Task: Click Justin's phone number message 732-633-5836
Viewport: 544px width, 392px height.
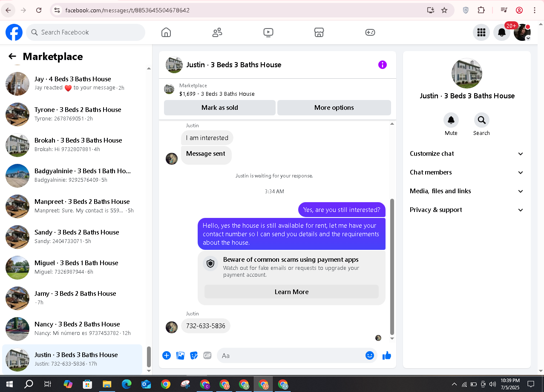Action: [206, 326]
